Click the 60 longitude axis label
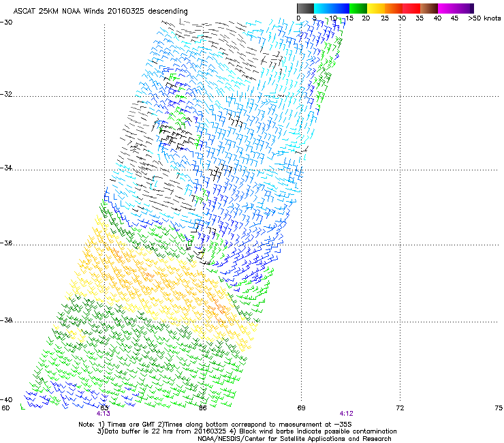 coord(5,408)
